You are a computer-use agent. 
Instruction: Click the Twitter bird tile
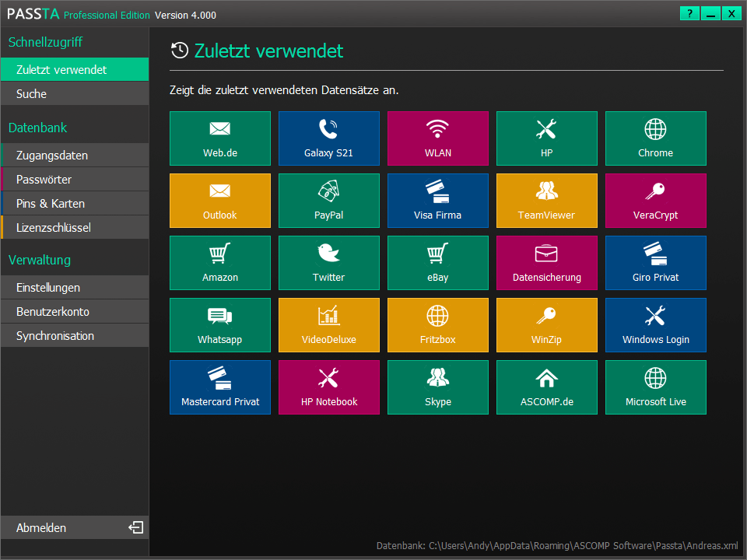point(328,263)
